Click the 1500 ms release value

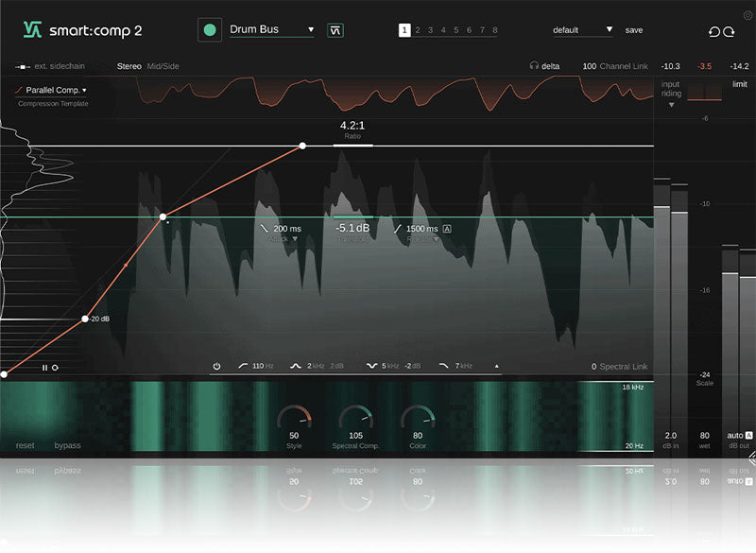(421, 229)
